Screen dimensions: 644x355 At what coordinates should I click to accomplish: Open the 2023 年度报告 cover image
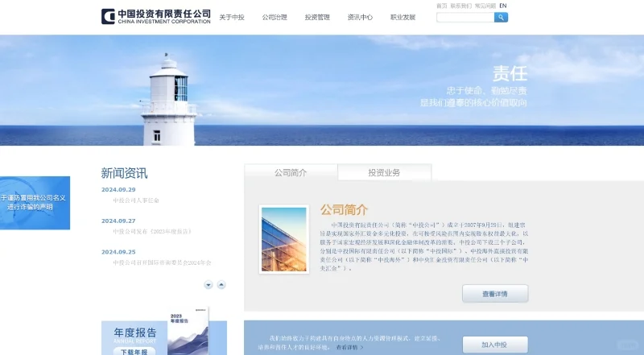(x=188, y=331)
